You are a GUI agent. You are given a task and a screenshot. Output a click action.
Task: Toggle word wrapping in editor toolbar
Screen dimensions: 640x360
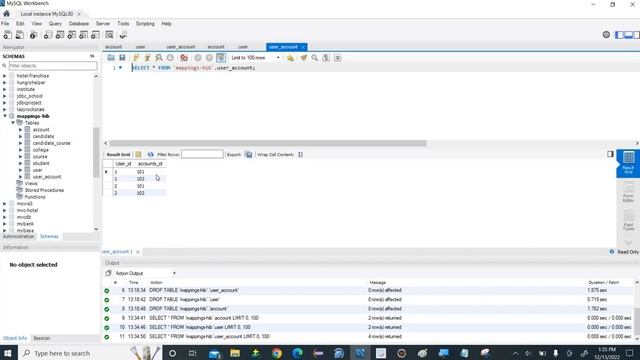[x=338, y=58]
